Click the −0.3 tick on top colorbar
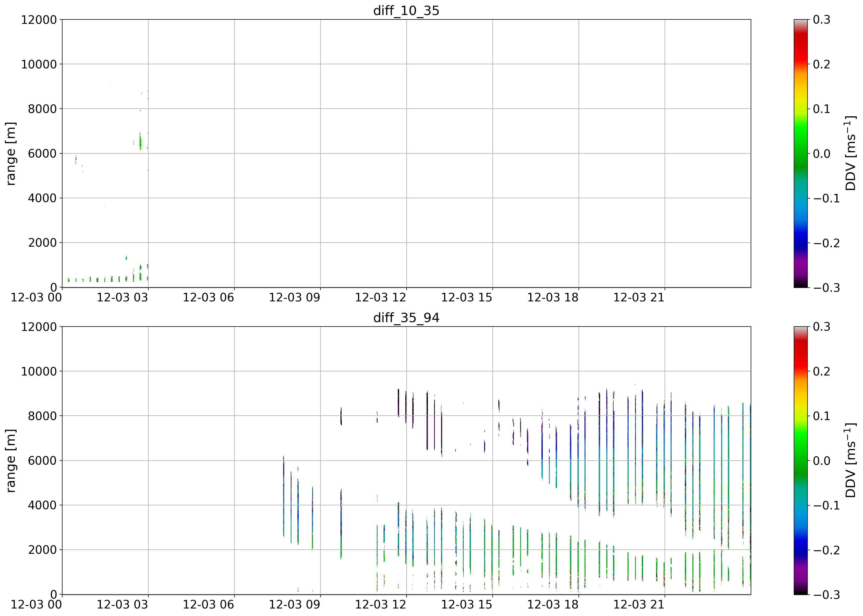This screenshot has width=863, height=616. 827,287
